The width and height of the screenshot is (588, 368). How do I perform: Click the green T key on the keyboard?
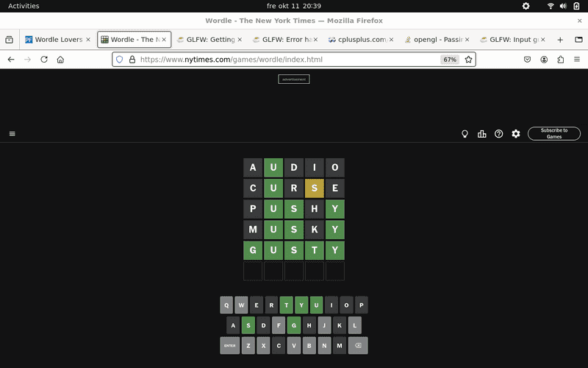287,305
